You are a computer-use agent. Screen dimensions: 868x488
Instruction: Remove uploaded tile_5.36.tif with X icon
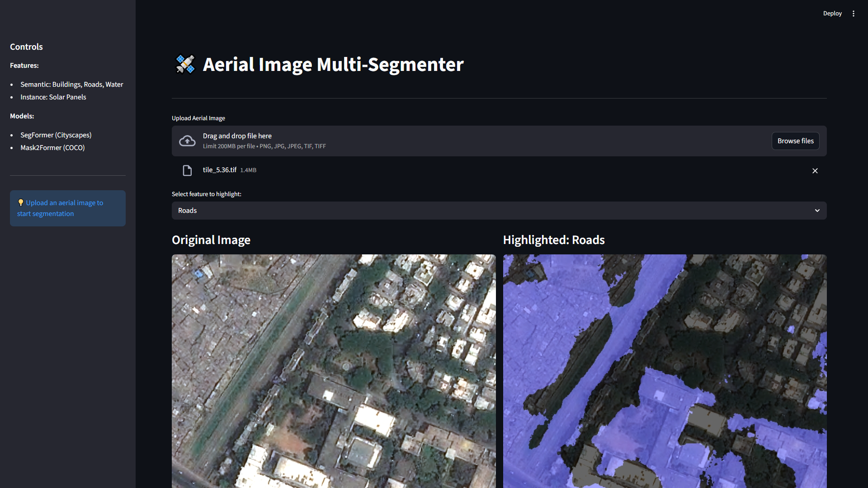pos(815,171)
